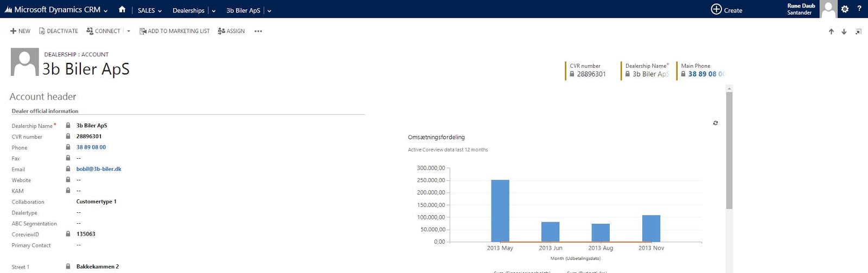Click the 2013 May chart bar
Image resolution: width=868 pixels, height=273 pixels.
(500, 211)
